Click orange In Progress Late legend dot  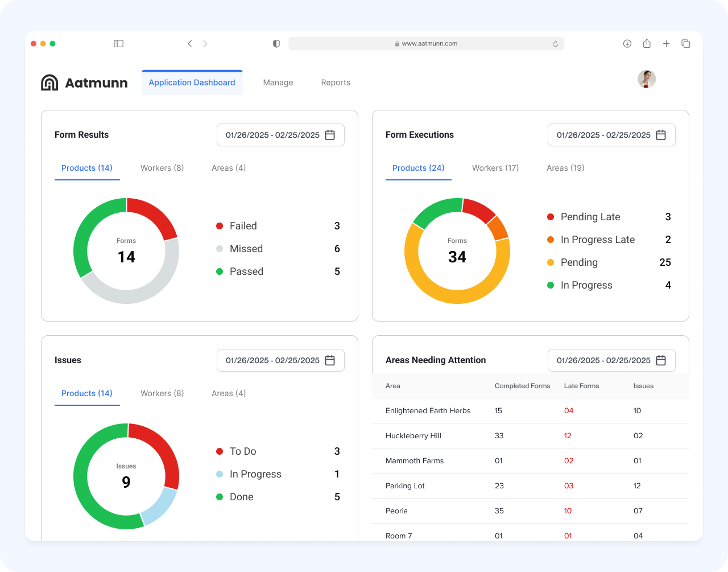click(x=551, y=240)
